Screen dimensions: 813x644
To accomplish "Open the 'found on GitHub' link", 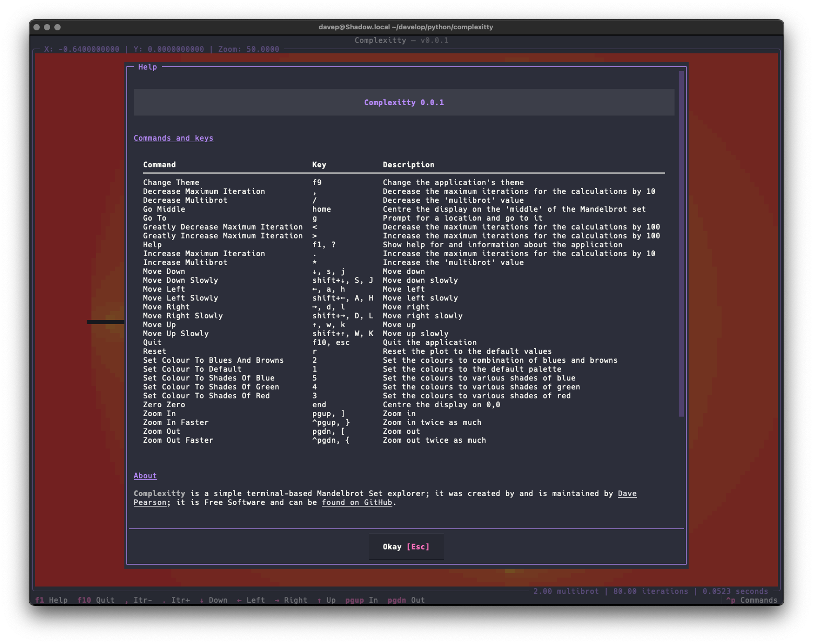I will [x=357, y=502].
